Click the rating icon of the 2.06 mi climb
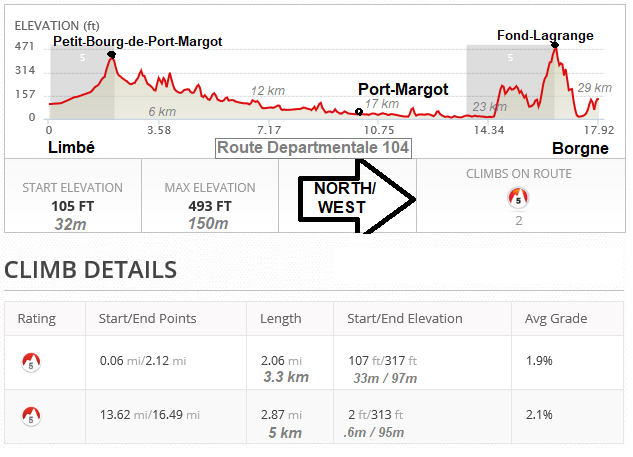This screenshot has height=457, width=633. point(31,361)
